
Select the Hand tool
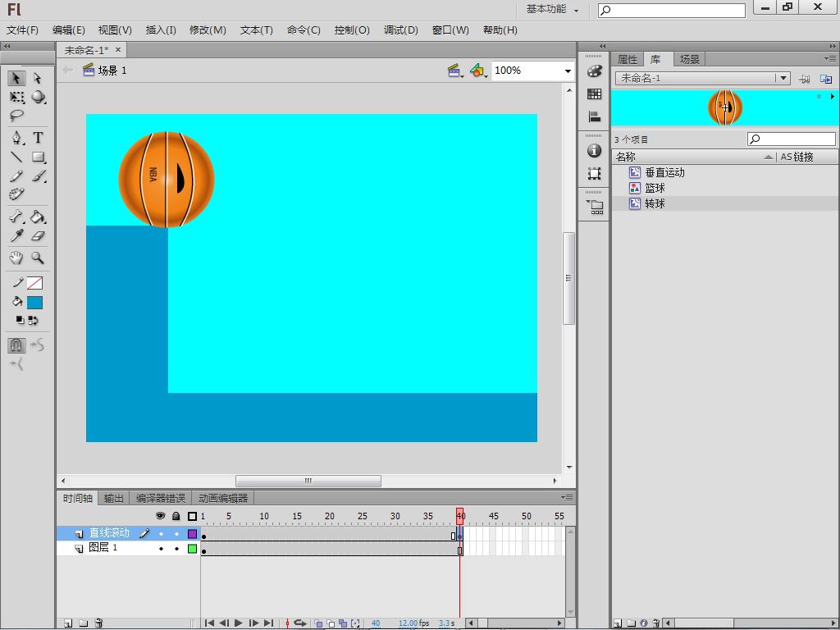16,258
